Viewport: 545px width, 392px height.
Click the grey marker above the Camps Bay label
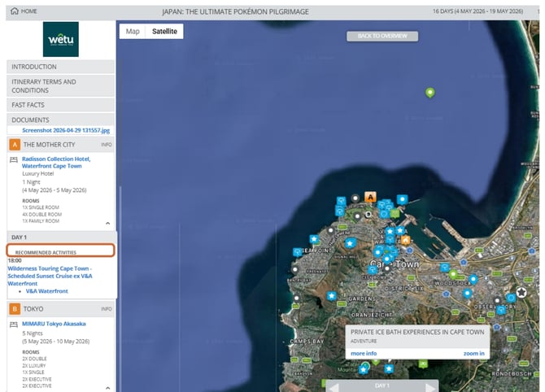point(296,298)
